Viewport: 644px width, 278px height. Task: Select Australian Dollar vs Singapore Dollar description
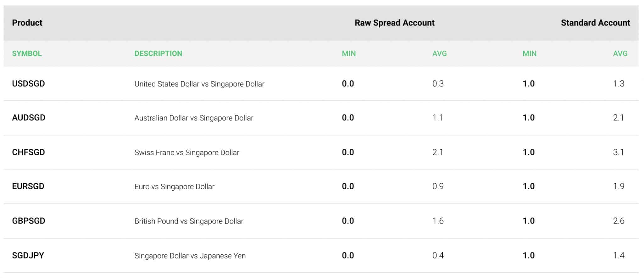(x=194, y=118)
